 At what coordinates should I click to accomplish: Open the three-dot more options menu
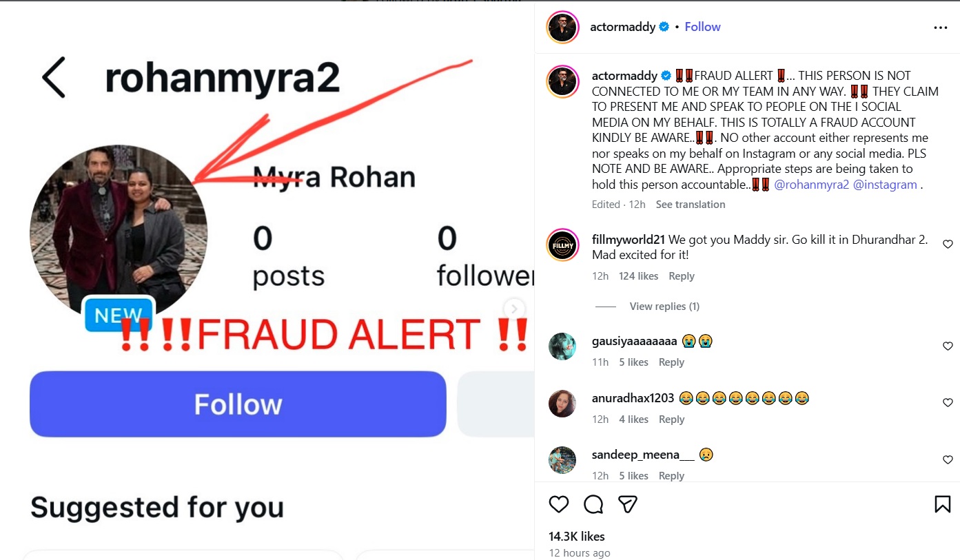pos(941,28)
